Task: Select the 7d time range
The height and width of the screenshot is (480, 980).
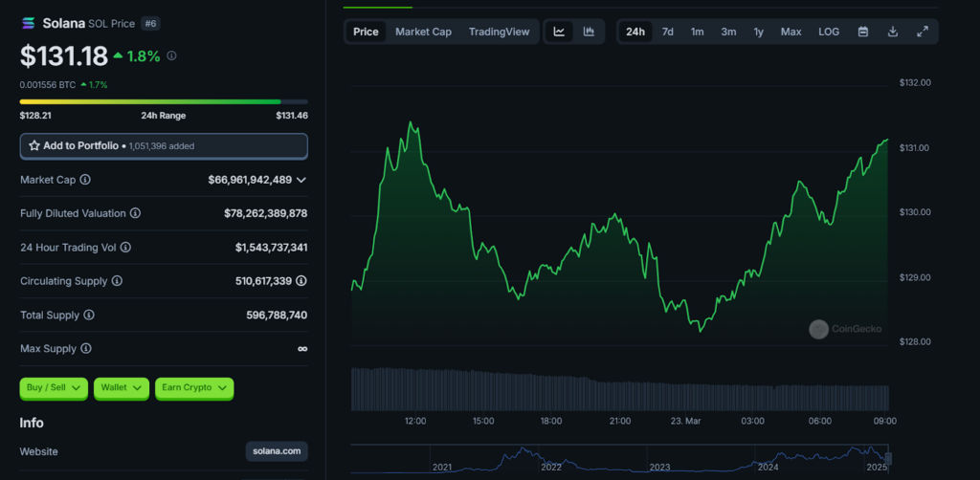Action: [667, 32]
